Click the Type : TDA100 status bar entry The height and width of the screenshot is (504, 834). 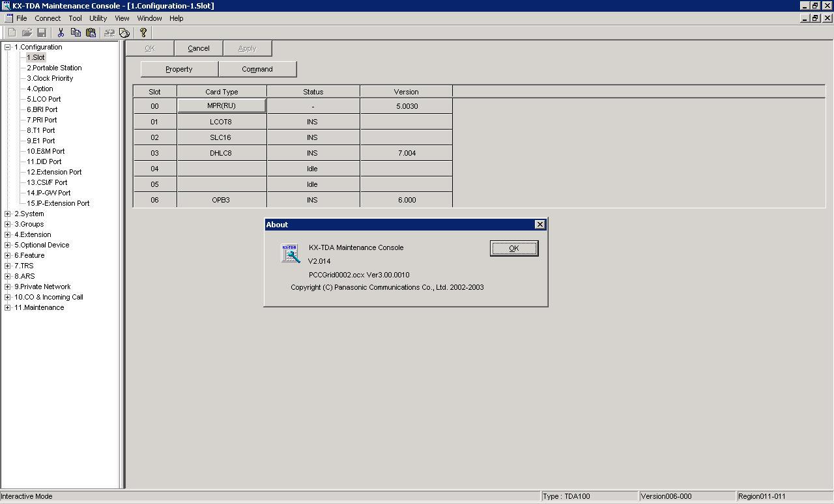589,496
